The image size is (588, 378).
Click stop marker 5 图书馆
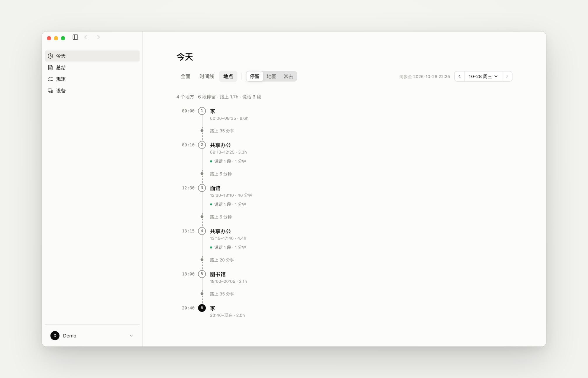(202, 274)
